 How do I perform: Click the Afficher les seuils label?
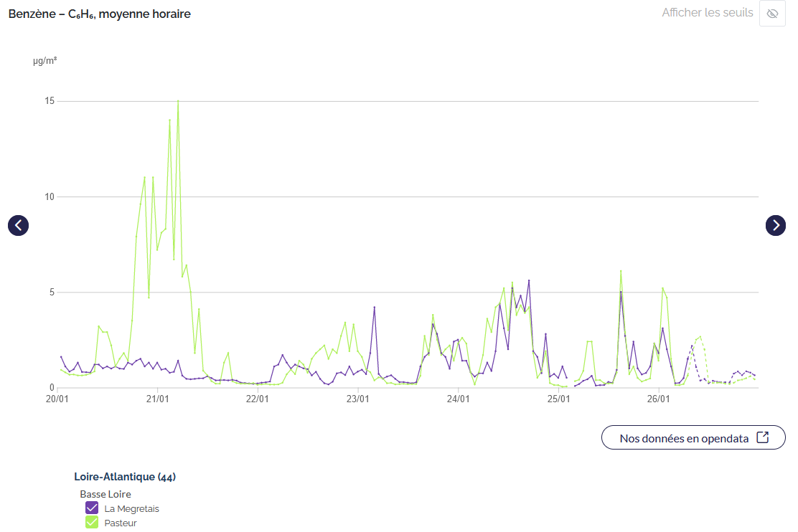(x=708, y=13)
